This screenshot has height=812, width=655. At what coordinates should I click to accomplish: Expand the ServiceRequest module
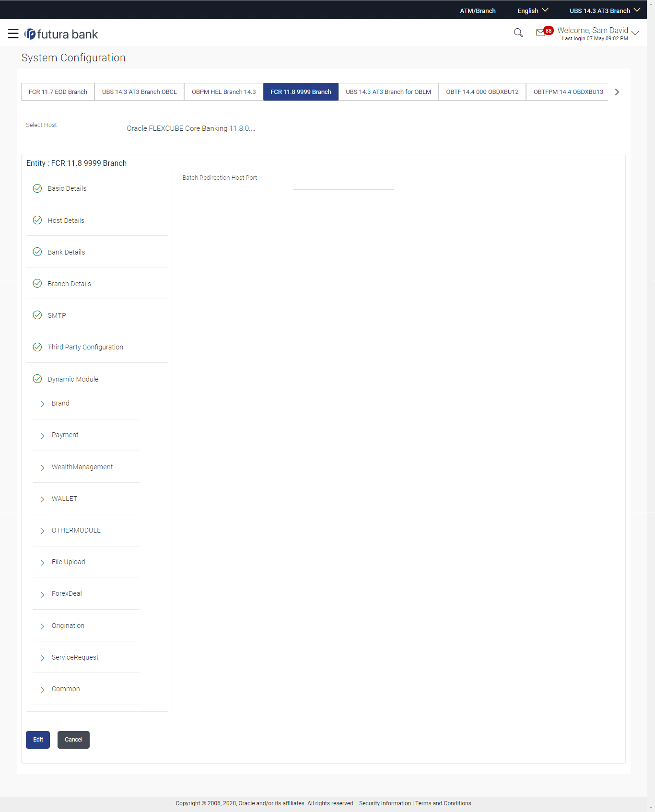click(x=42, y=658)
